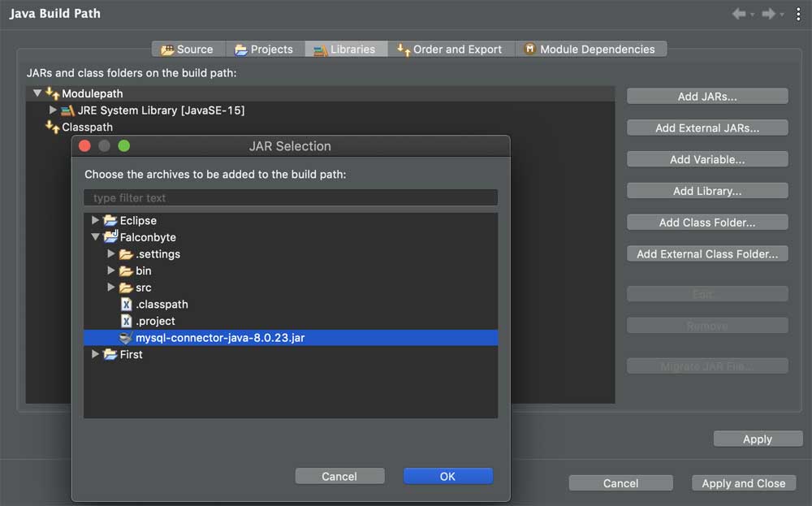Collapse the Falconbyte project tree
The width and height of the screenshot is (812, 506).
tap(97, 237)
